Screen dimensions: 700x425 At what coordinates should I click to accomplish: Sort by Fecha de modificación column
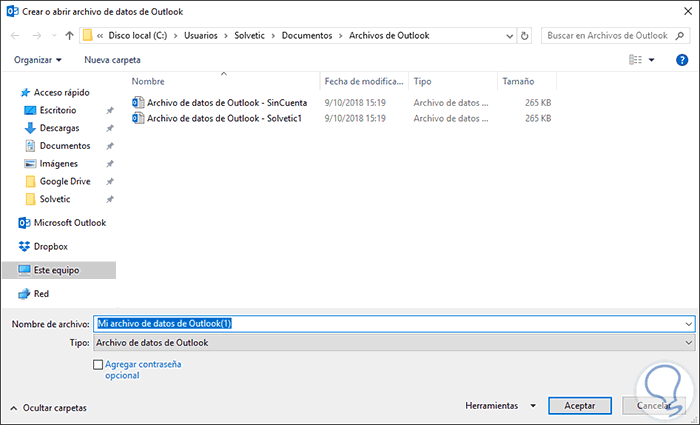[364, 81]
